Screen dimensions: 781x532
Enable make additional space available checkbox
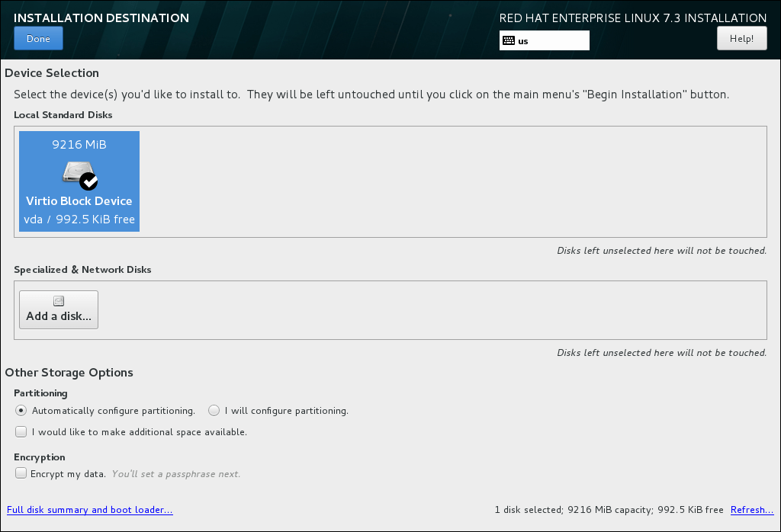[x=21, y=432]
